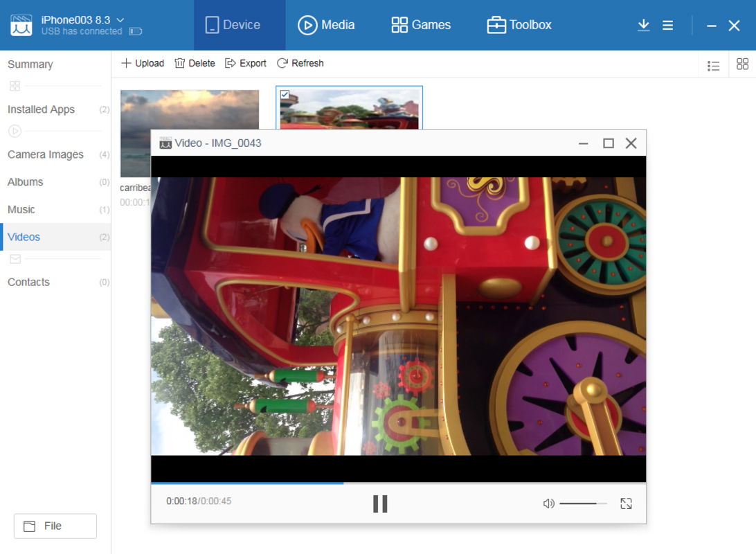756x554 pixels.
Task: Select Videos in sidebar
Action: [x=55, y=237]
